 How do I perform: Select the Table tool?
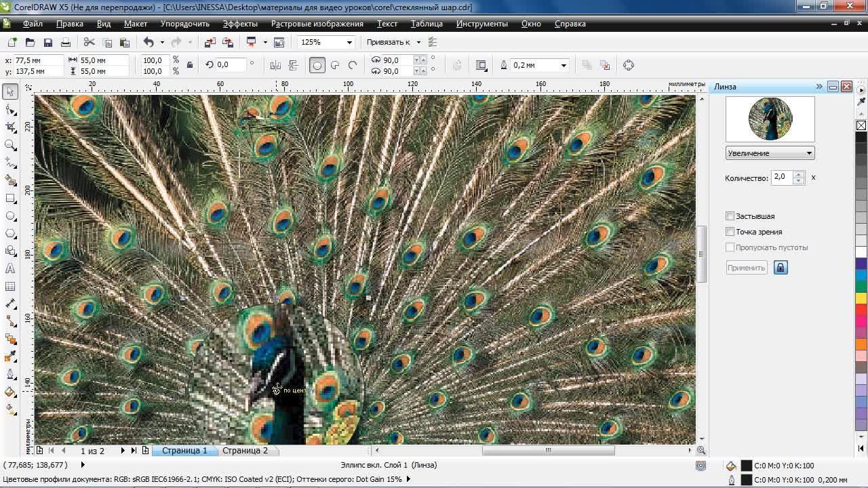point(10,286)
